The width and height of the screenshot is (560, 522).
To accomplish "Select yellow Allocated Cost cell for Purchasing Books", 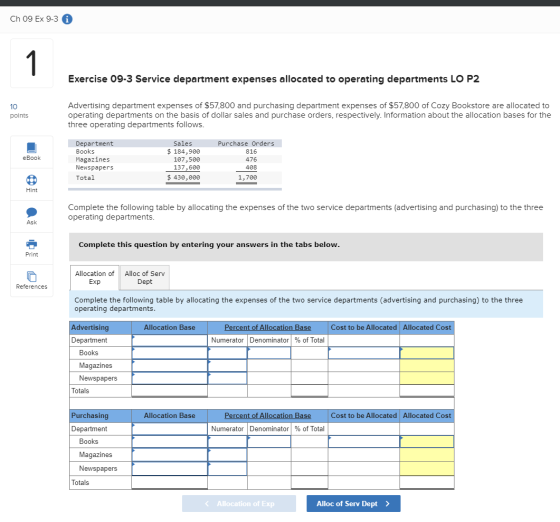I will (427, 441).
